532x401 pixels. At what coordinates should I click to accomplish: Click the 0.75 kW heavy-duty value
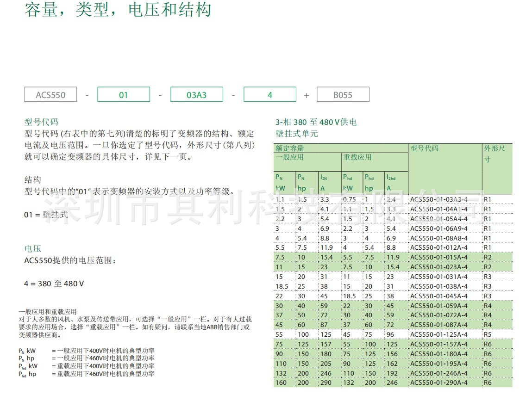(350, 199)
